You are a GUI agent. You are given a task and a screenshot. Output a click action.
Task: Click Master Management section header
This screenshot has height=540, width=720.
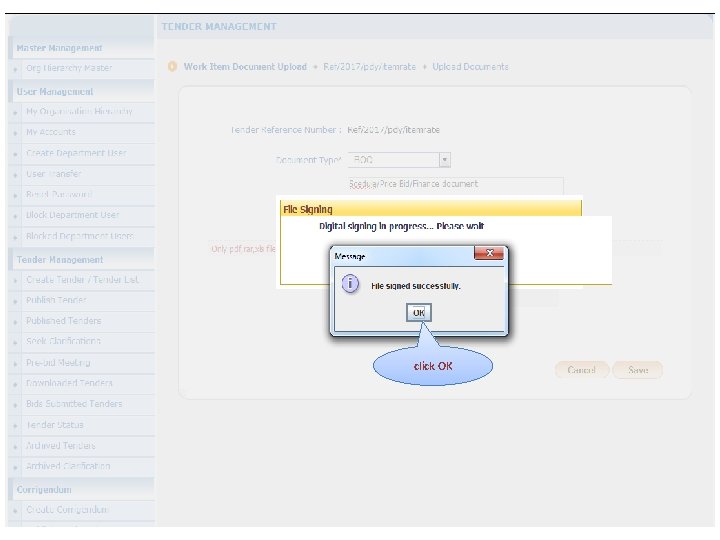(x=59, y=48)
